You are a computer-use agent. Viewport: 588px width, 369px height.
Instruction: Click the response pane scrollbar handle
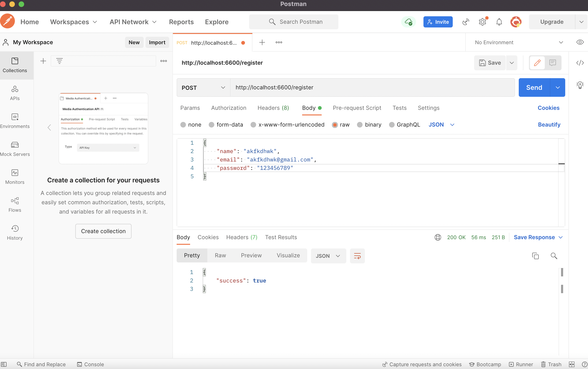pos(562,272)
